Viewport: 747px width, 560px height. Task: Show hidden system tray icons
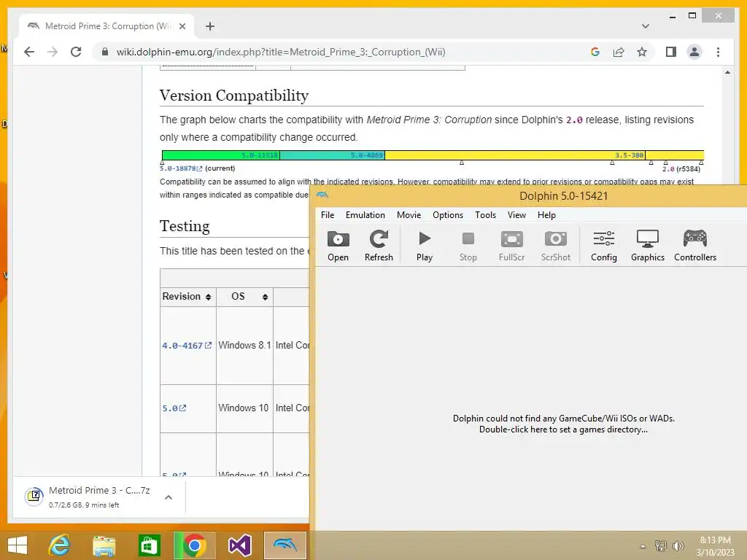pos(643,546)
